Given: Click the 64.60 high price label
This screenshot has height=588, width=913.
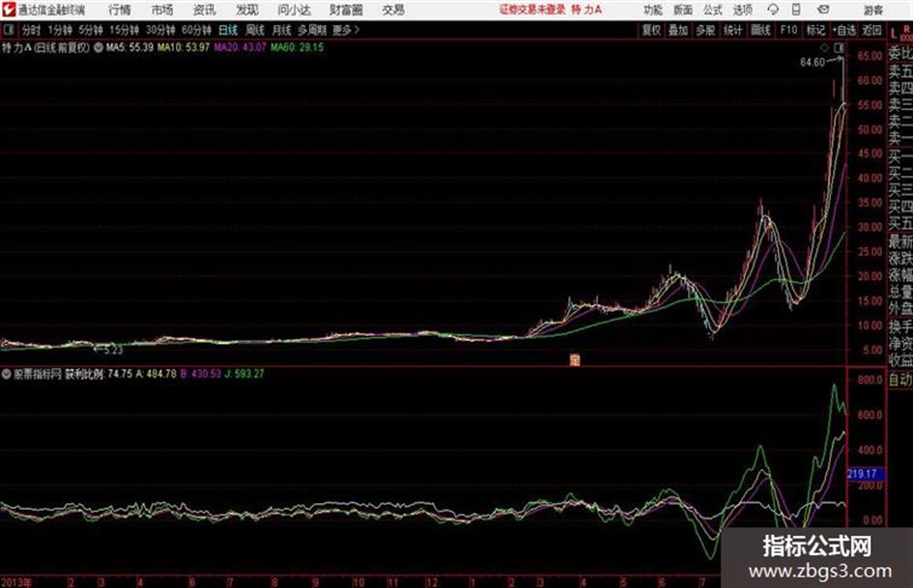Looking at the screenshot, I should pyautogui.click(x=813, y=63).
